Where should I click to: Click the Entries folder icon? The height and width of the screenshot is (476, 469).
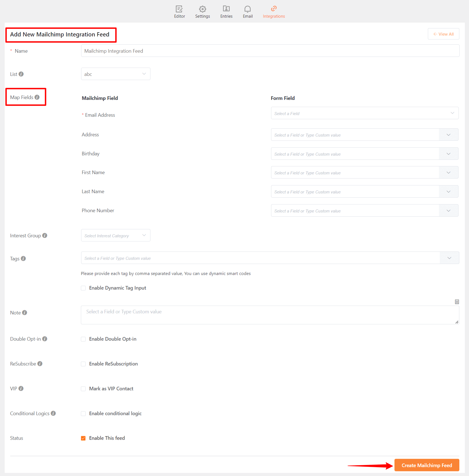(226, 9)
